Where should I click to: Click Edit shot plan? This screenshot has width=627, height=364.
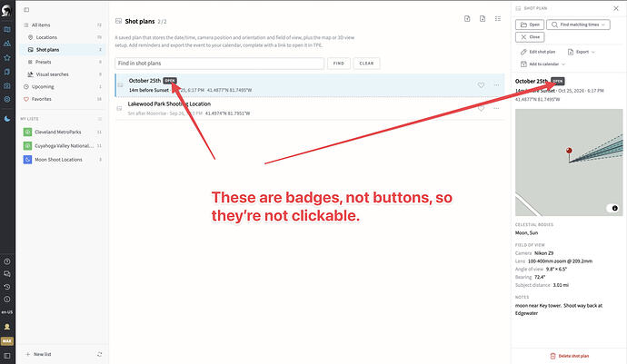point(538,52)
